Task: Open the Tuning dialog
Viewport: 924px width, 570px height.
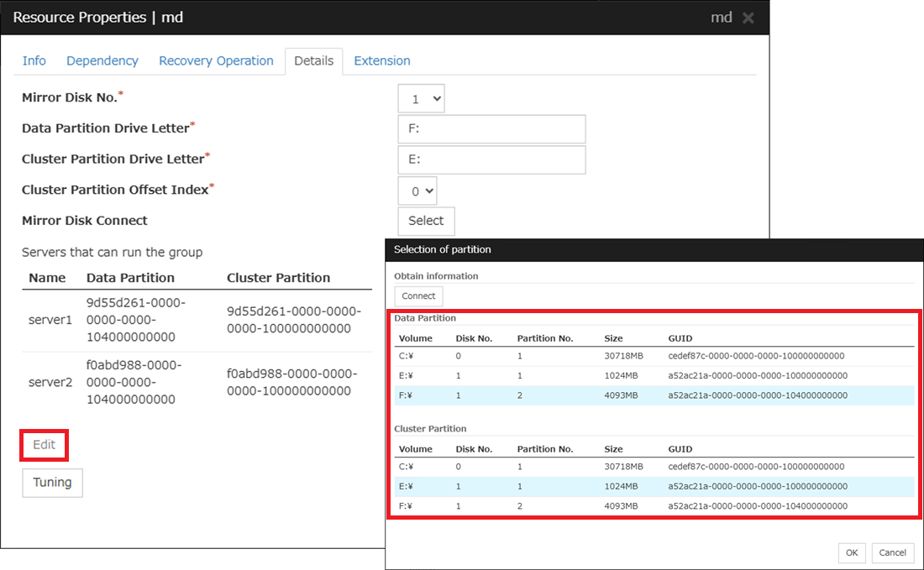Action: click(52, 483)
